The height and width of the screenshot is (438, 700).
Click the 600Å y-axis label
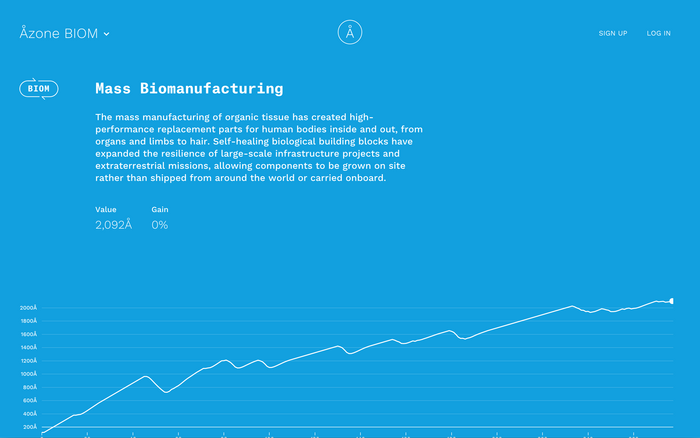pos(29,400)
